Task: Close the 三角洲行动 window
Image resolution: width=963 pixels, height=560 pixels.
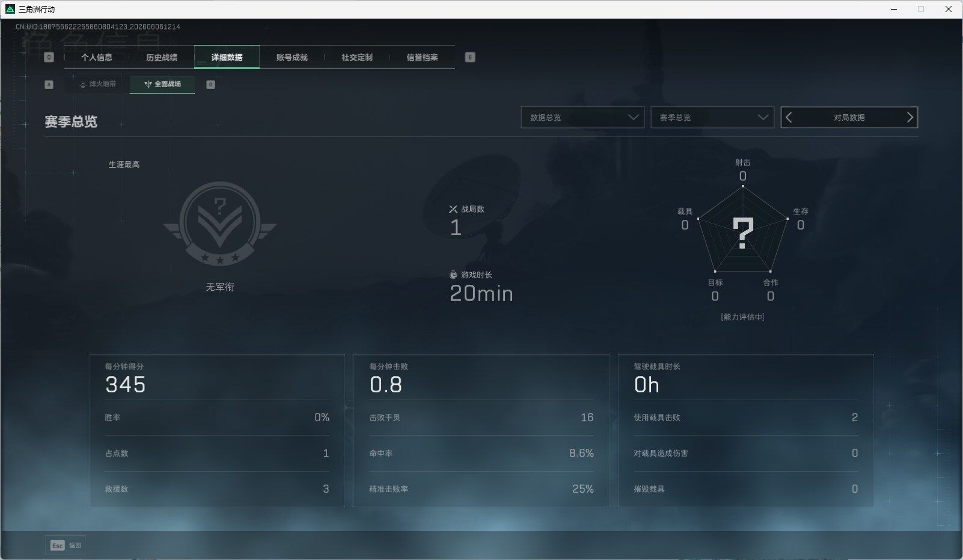Action: pos(949,9)
